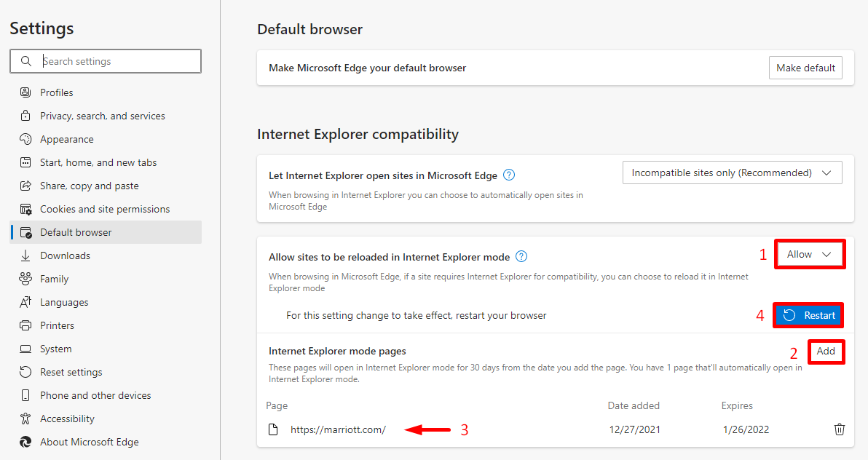Open Start, home, and new tabs
The height and width of the screenshot is (460, 868).
(106, 162)
